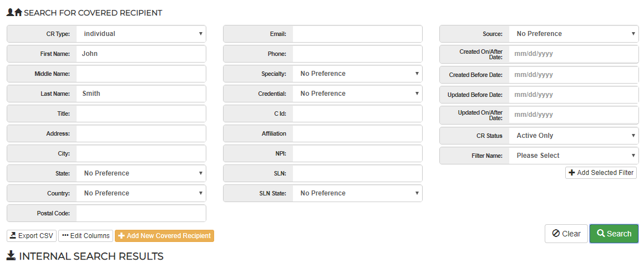Screen dimensions: 644x263
Task: Click Export CSV button
Action: (32, 236)
